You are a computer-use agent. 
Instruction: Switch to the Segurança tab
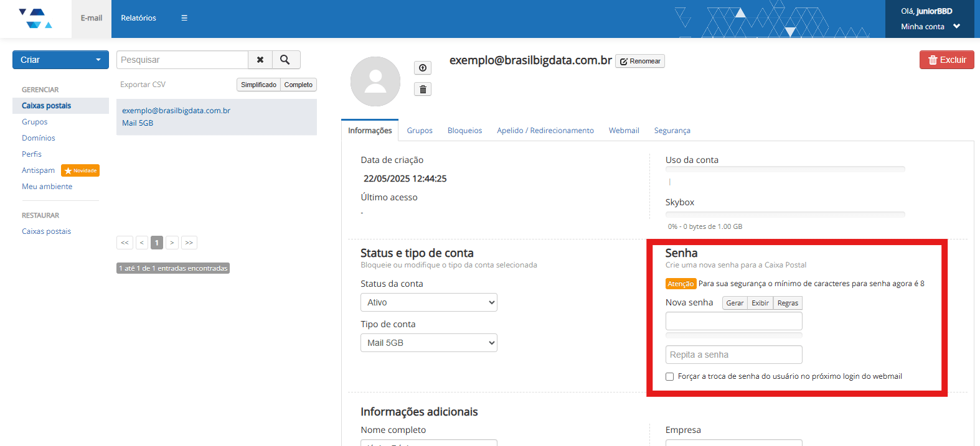(x=672, y=131)
